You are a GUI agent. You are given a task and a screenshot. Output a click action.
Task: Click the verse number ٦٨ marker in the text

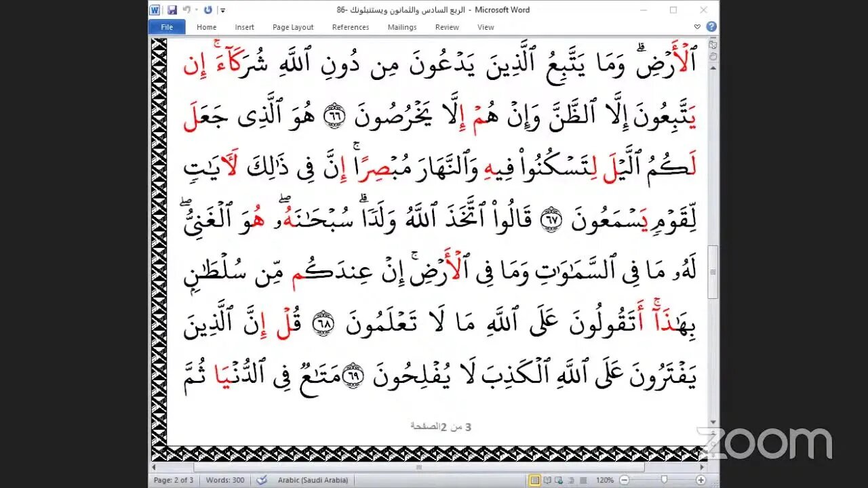click(x=323, y=323)
